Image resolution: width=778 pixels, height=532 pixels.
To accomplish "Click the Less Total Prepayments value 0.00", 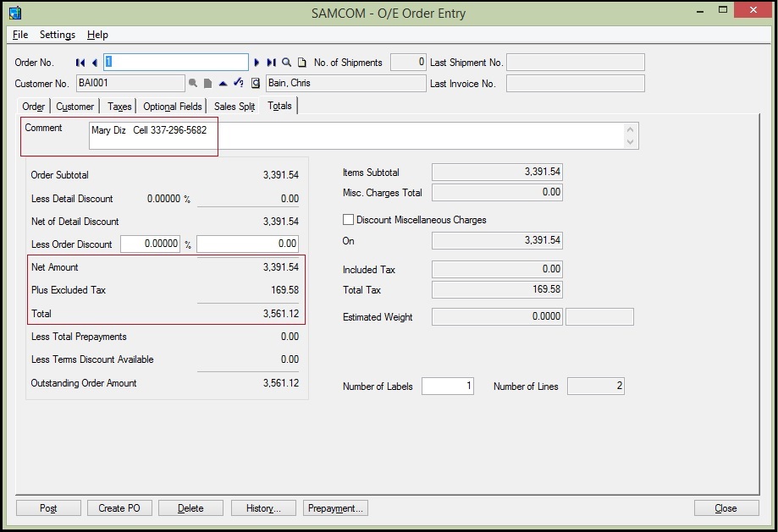I will 290,337.
